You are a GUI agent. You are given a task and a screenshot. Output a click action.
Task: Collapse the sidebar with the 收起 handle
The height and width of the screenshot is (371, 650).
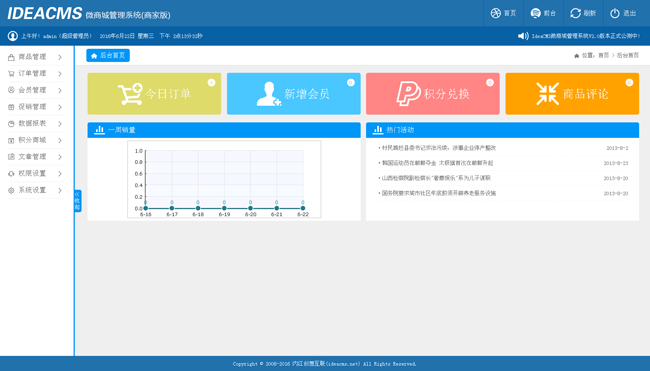pos(78,201)
